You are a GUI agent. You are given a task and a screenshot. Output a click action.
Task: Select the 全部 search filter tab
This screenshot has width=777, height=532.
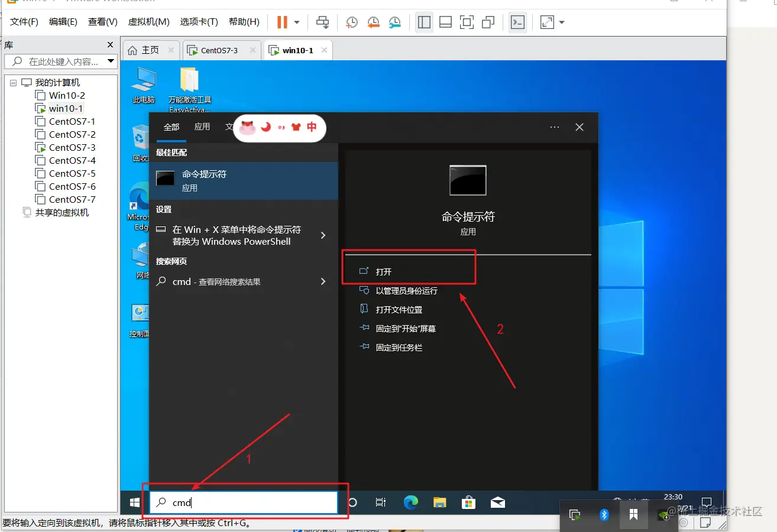171,127
